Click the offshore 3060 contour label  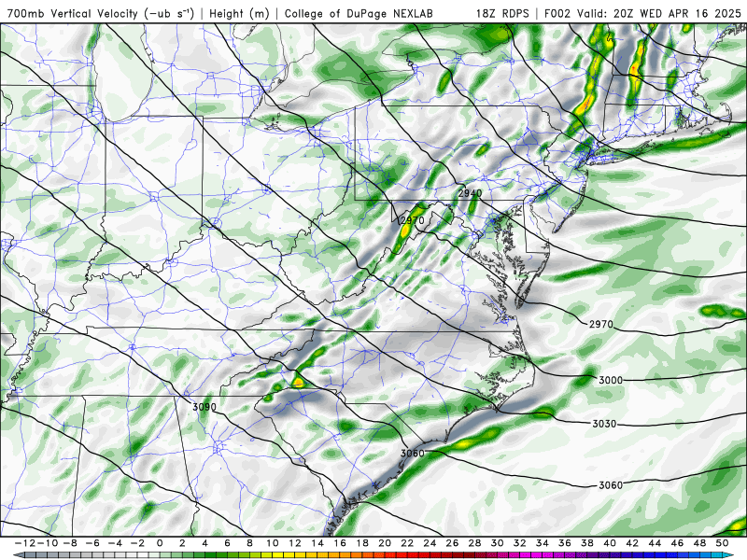(611, 485)
